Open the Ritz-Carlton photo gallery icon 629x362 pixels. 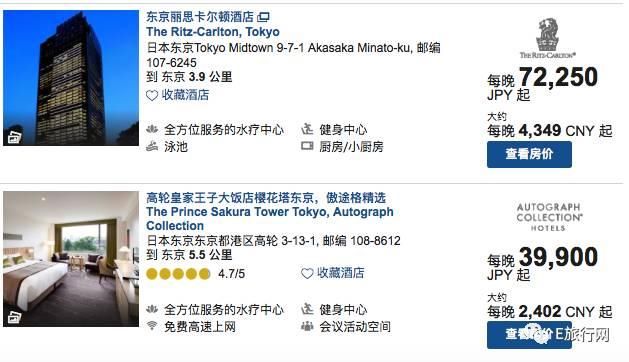pos(14,138)
